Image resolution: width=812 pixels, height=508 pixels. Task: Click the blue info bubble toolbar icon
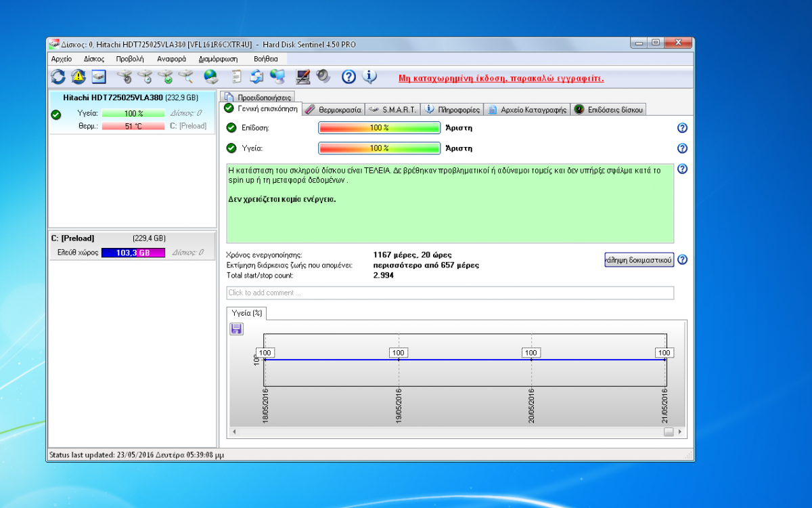(369, 77)
